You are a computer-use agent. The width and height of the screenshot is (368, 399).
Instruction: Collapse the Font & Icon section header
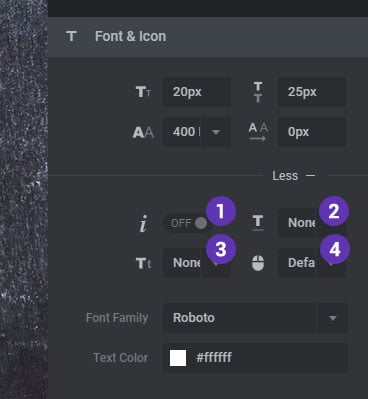[208, 37]
